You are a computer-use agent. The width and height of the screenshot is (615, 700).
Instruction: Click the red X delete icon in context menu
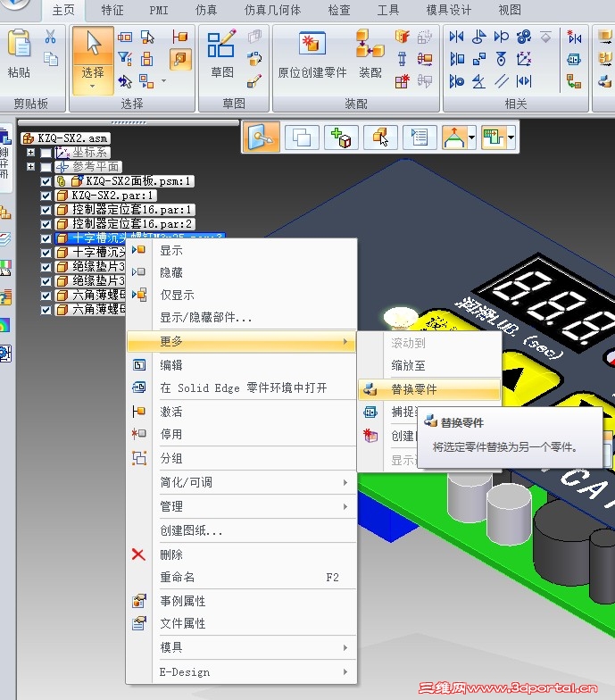pyautogui.click(x=139, y=554)
